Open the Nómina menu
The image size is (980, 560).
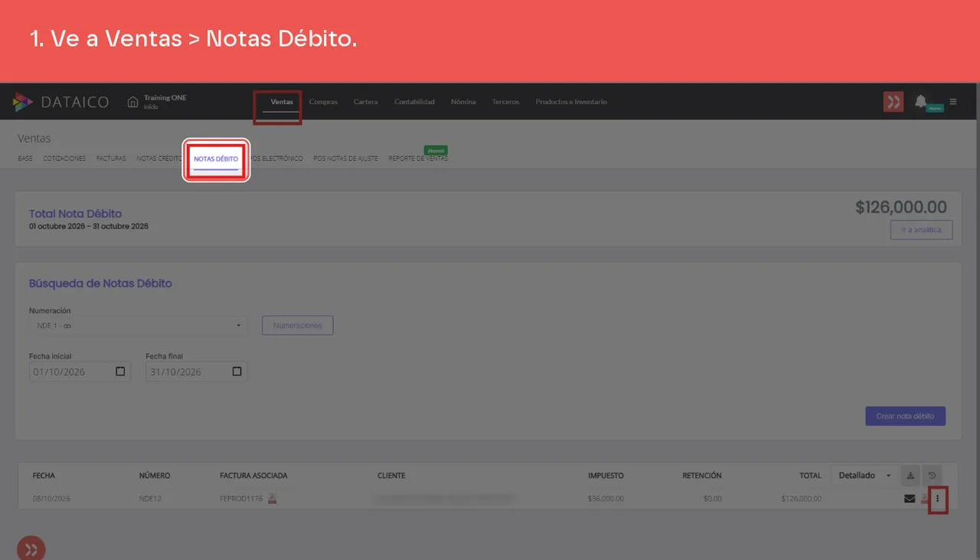[x=463, y=102]
